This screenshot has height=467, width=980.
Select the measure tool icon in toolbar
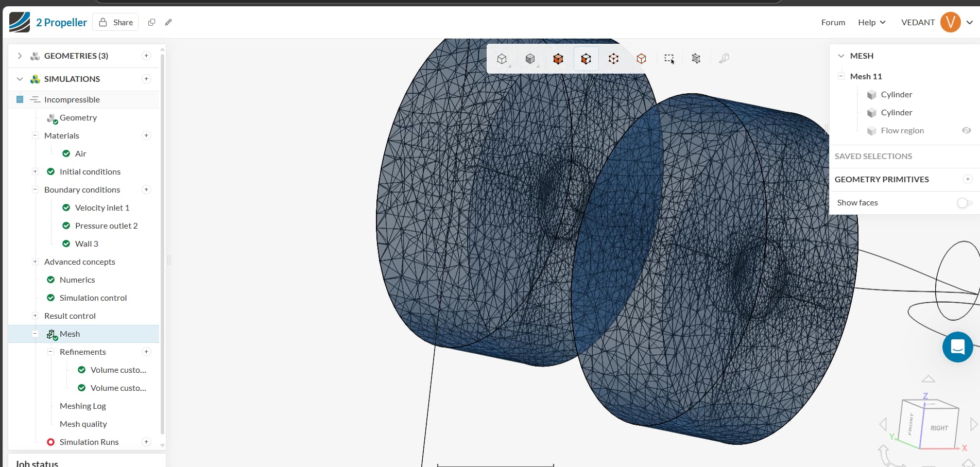click(x=724, y=58)
